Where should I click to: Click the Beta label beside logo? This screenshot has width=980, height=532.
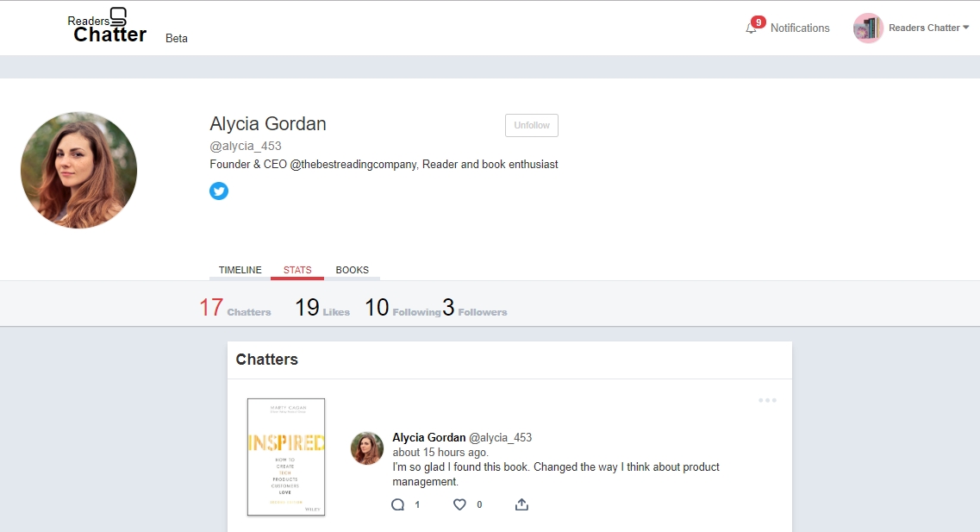coord(176,38)
